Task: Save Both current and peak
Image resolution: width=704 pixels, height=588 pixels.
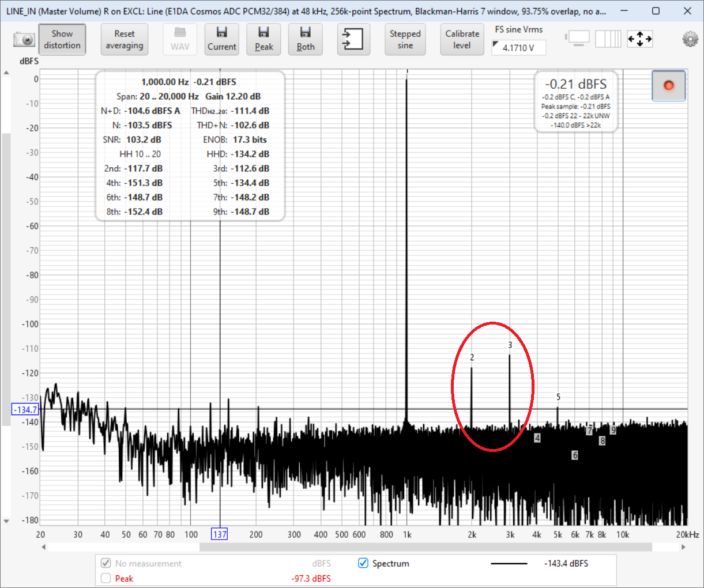Action: coord(306,39)
